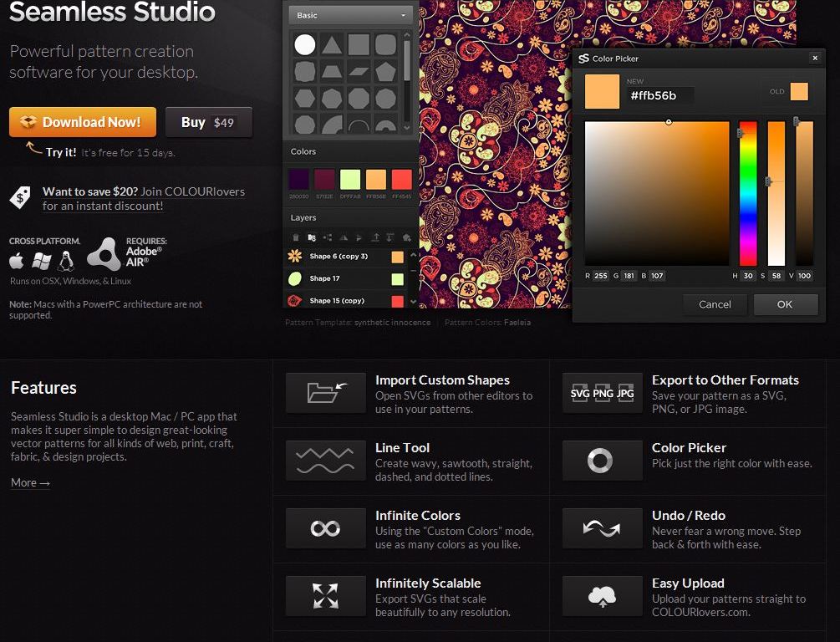Viewport: 840px width, 642px height.
Task: Select the white circle shape
Action: click(305, 45)
